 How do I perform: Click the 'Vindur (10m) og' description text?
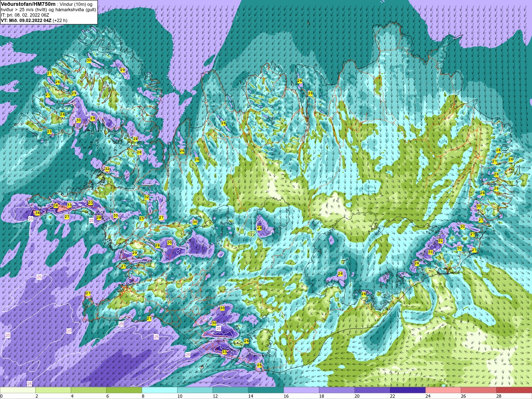(x=76, y=4)
